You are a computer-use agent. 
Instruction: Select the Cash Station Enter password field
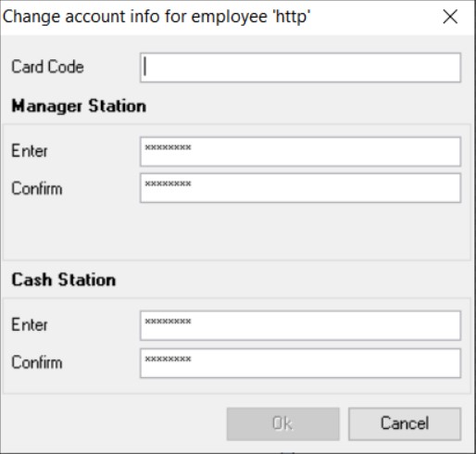(x=300, y=325)
